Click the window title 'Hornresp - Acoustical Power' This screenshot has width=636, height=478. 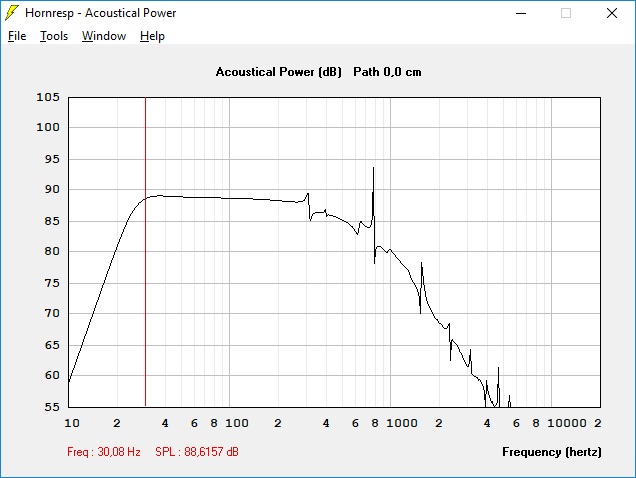point(101,13)
